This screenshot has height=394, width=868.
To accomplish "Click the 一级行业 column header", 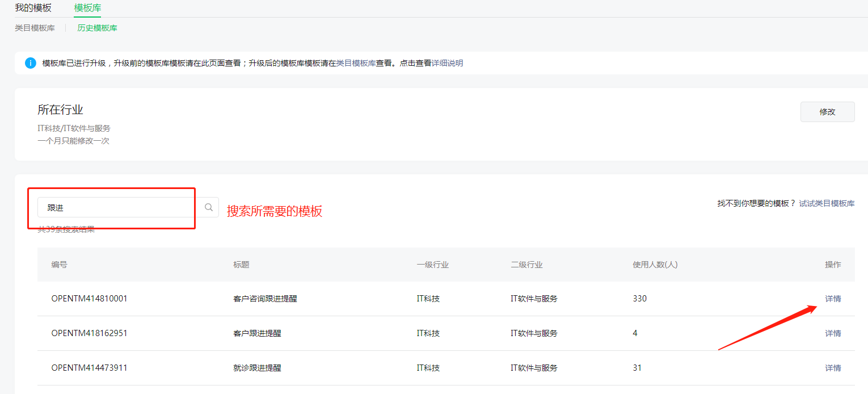I will pyautogui.click(x=433, y=264).
